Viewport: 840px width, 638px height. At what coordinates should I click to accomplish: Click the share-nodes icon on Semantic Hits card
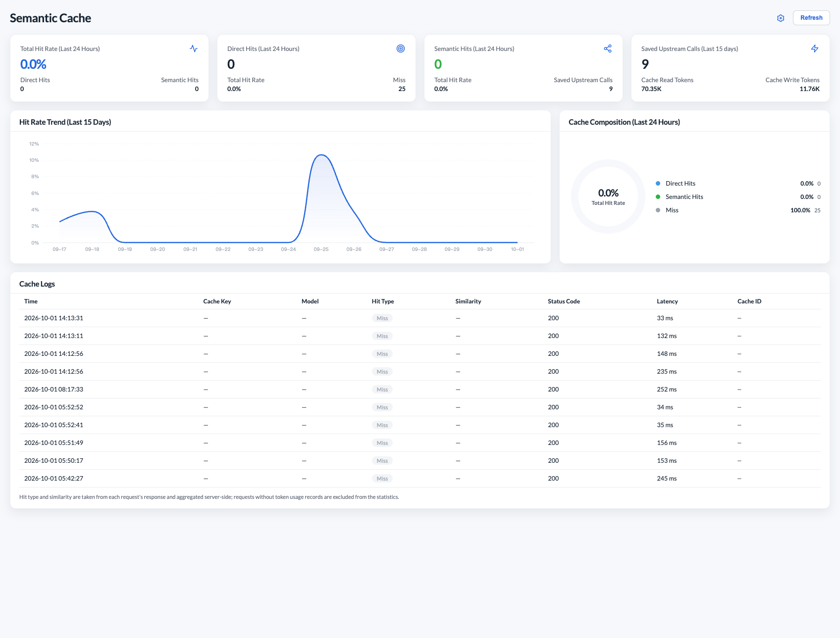608,49
